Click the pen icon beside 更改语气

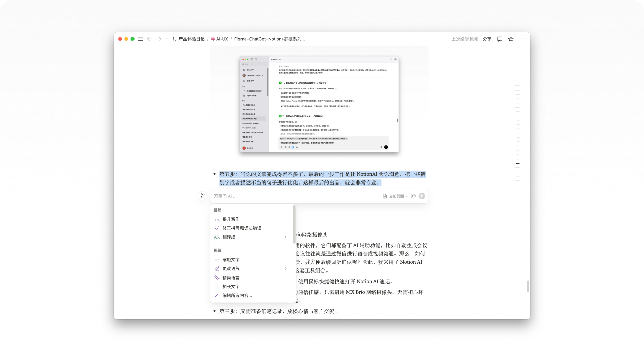(x=217, y=269)
